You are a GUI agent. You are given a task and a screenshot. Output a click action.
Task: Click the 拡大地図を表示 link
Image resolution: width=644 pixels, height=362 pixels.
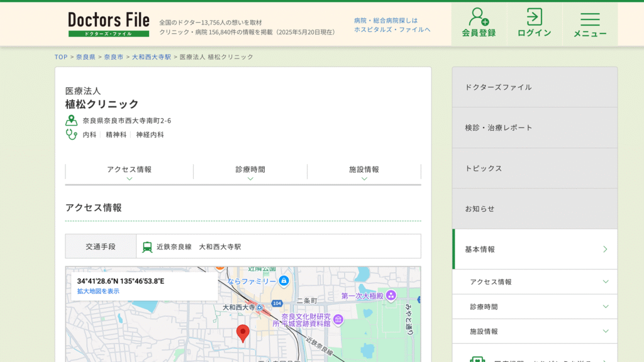point(98,291)
